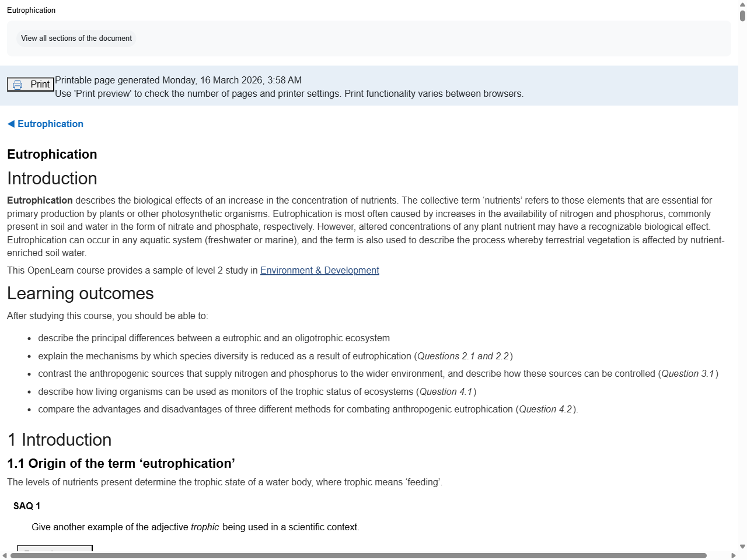
Task: Select the SAQ 1 label
Action: coord(27,506)
